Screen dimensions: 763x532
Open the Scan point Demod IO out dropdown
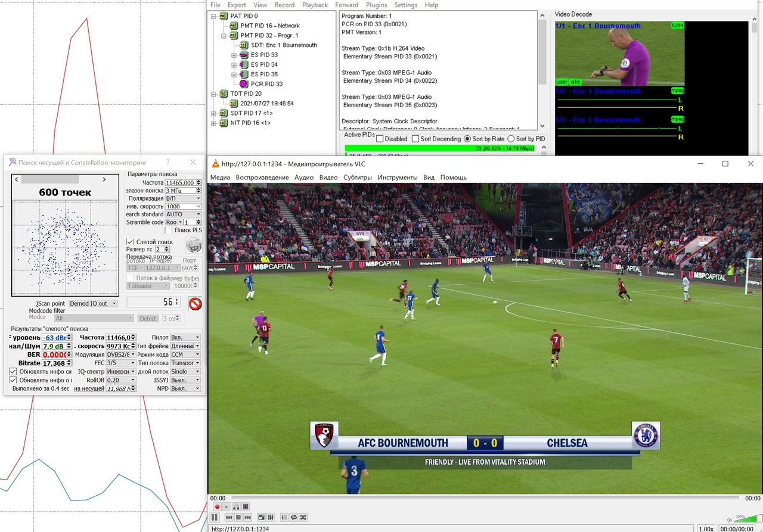pyautogui.click(x=93, y=303)
